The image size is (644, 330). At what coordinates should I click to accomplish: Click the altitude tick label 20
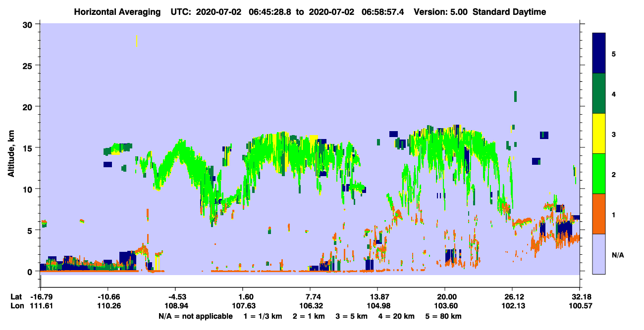(x=29, y=106)
